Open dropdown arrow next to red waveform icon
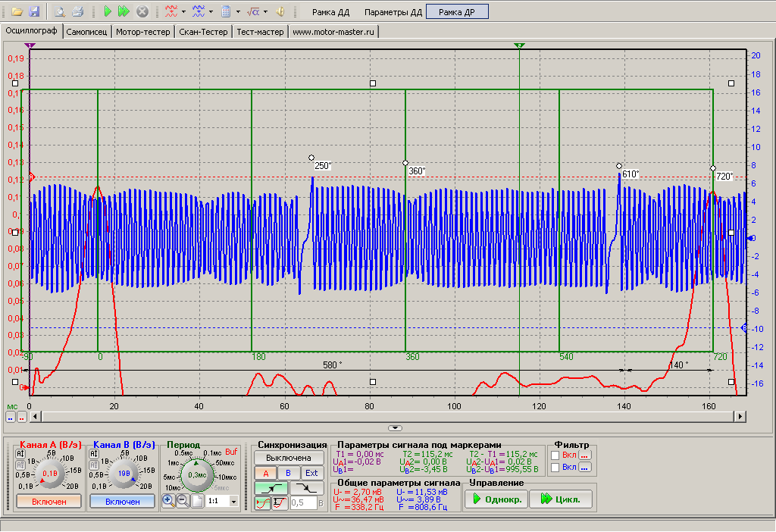The width and height of the screenshot is (776, 532). click(184, 12)
